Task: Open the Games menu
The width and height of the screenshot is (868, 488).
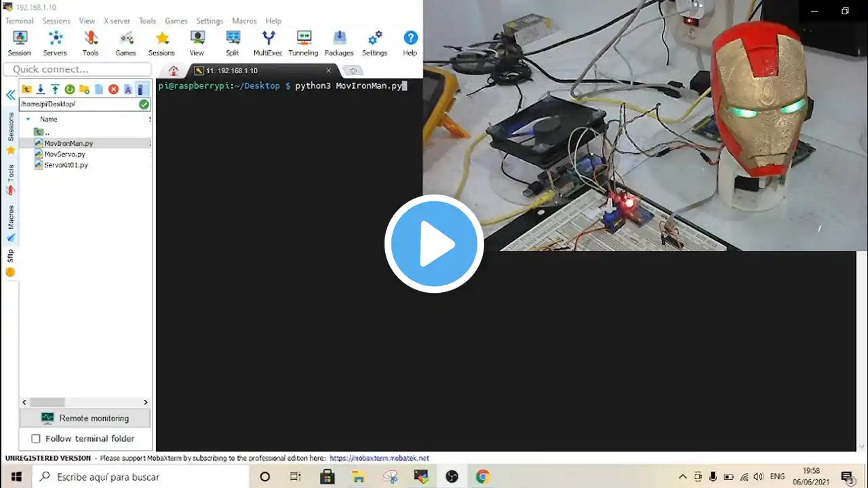Action: pyautogui.click(x=176, y=21)
